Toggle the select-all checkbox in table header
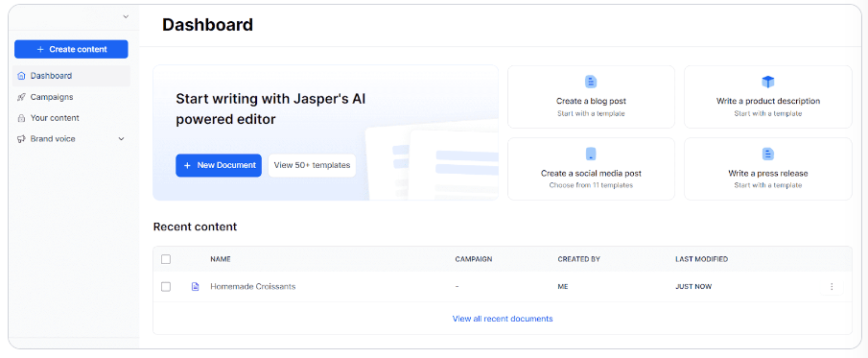The width and height of the screenshot is (868, 358). click(x=166, y=259)
